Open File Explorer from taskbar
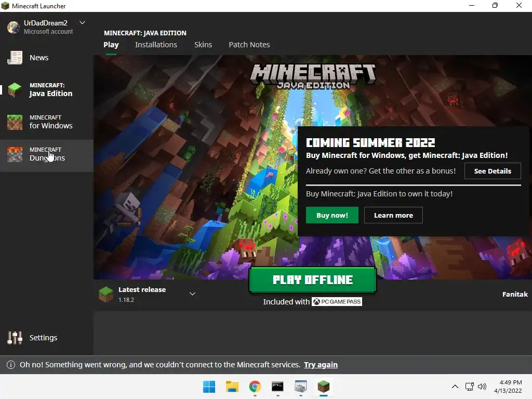The width and height of the screenshot is (532, 399). pos(232,387)
